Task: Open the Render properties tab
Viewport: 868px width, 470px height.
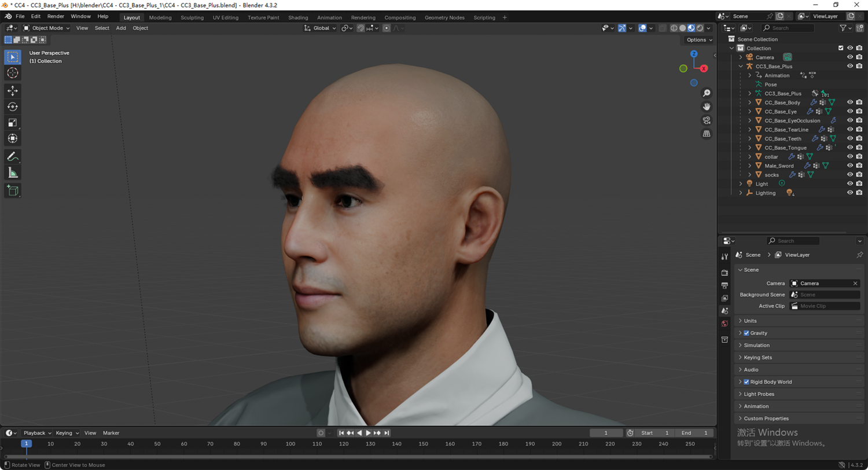Action: [x=724, y=273]
